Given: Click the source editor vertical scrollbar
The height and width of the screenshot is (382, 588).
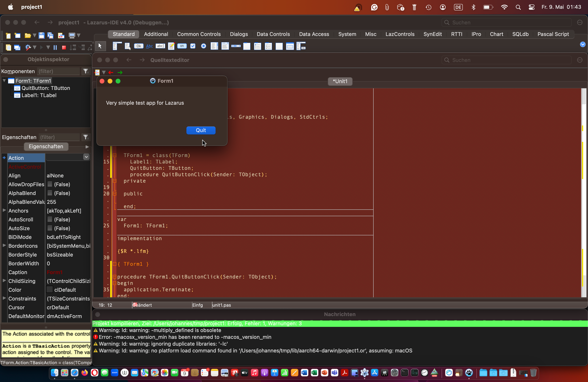Looking at the screenshot, I should point(584,192).
